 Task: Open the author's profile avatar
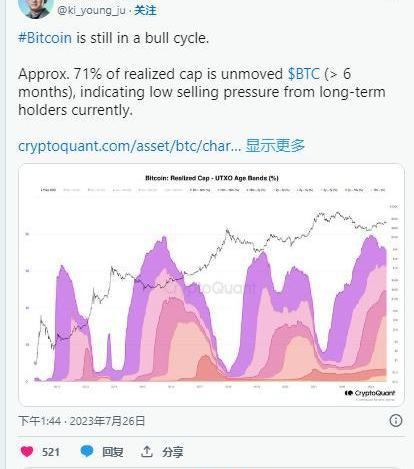(x=36, y=7)
